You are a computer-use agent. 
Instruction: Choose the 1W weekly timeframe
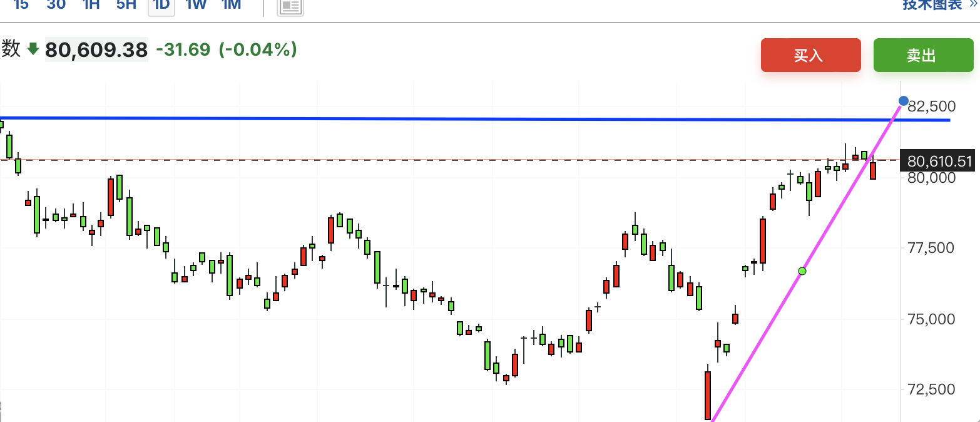click(197, 5)
